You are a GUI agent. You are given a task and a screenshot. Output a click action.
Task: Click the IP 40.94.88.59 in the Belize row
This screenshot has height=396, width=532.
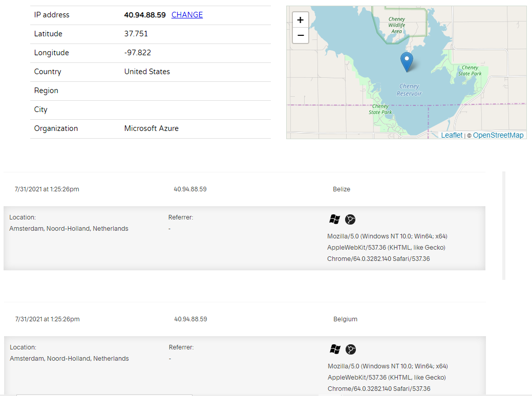tap(190, 189)
